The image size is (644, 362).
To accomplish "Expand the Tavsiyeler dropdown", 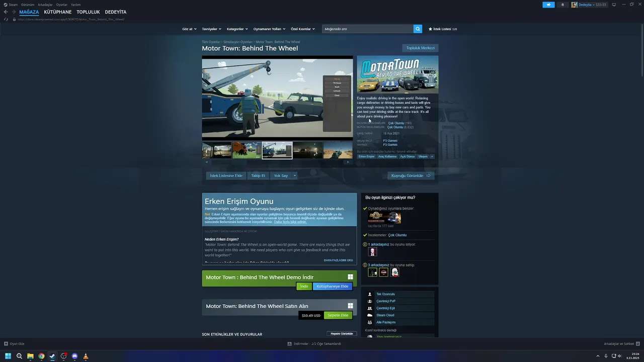I will tap(212, 29).
